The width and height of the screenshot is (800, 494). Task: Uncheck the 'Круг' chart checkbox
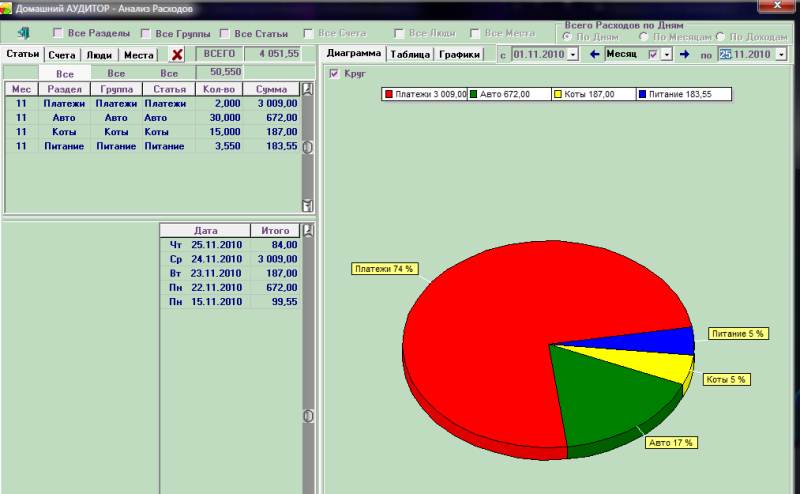click(334, 74)
